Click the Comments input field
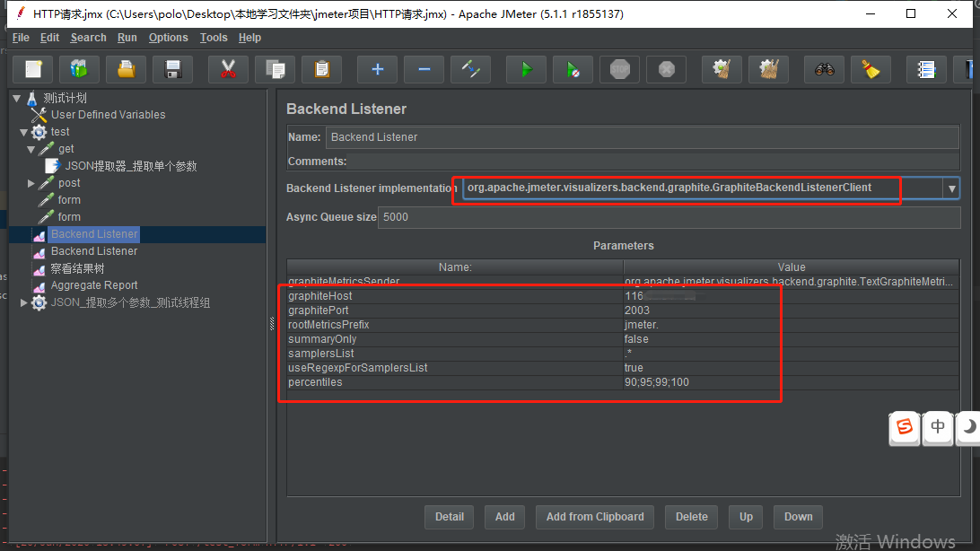Image resolution: width=980 pixels, height=551 pixels. pos(653,162)
